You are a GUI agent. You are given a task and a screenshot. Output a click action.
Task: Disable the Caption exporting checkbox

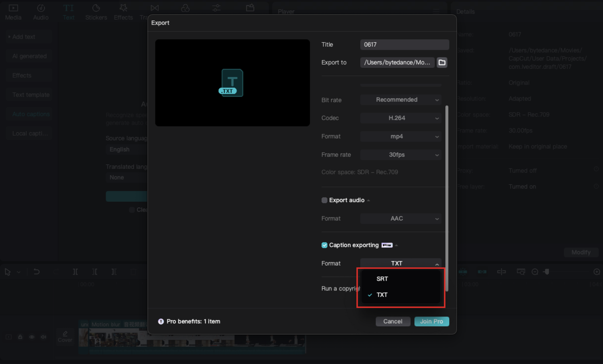pyautogui.click(x=324, y=245)
